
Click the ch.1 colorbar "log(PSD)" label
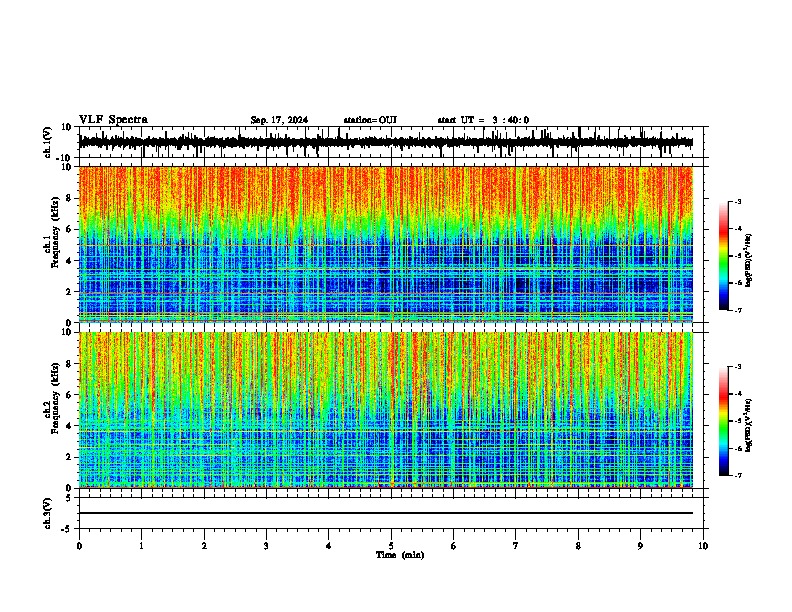point(749,261)
